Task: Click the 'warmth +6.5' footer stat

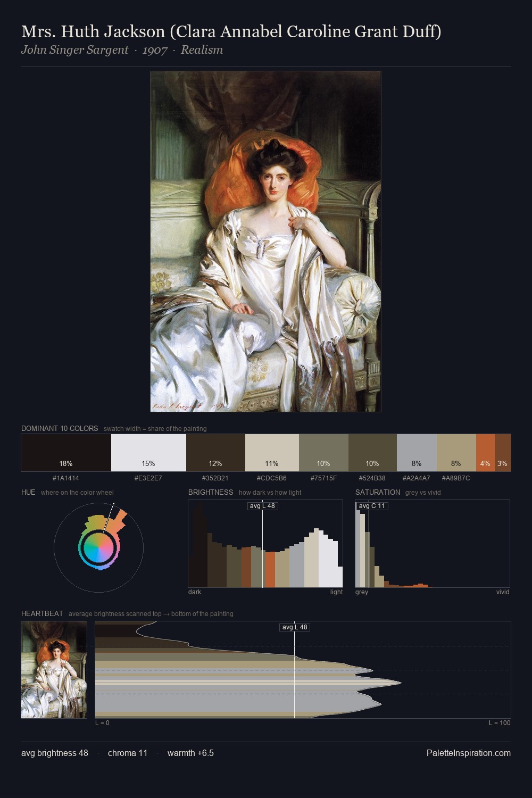Action: (x=190, y=753)
